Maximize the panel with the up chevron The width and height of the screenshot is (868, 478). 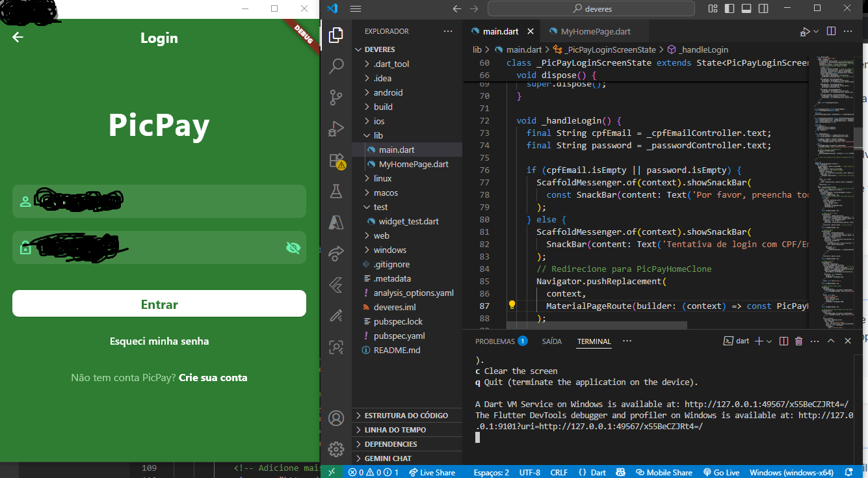831,341
